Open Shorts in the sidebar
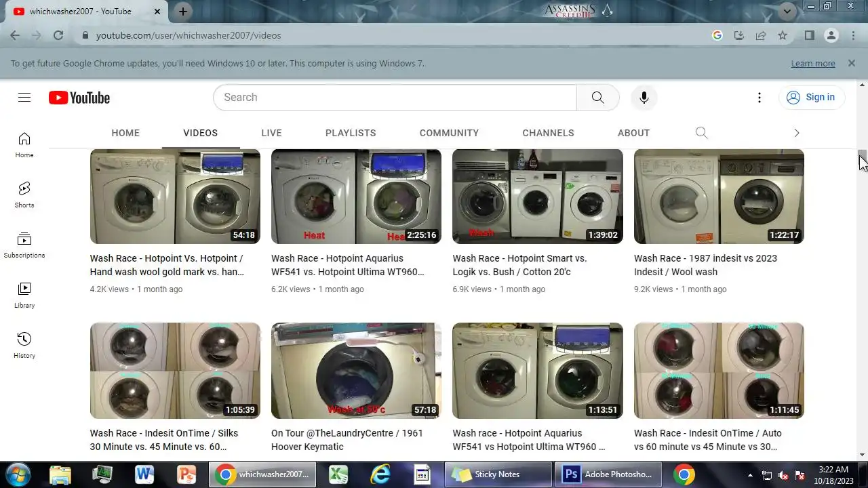Screen dimensions: 868x488 tap(24, 195)
